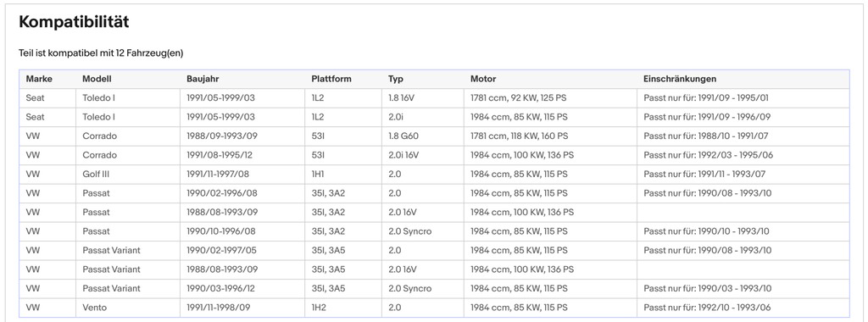Click the Baujahr '1988/09-1993/09' of Corrado
Viewport: 868px width, 322px height.
tap(222, 136)
